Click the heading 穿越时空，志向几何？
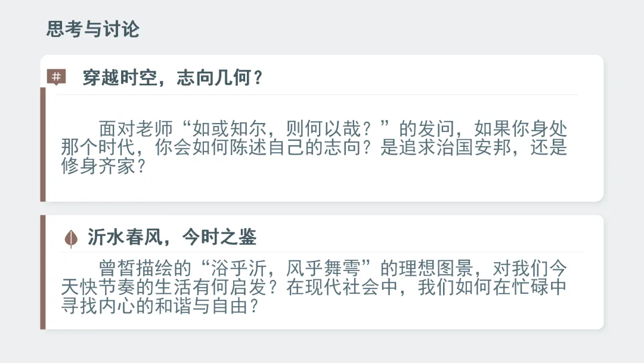Screen dimensions: 644x363 coord(172,78)
